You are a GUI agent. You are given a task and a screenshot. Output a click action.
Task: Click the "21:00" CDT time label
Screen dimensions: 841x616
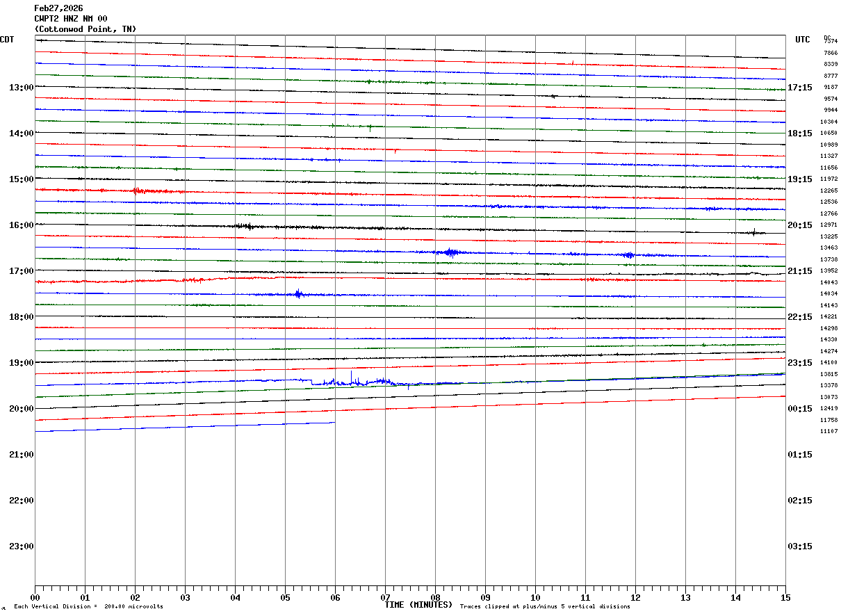21,454
